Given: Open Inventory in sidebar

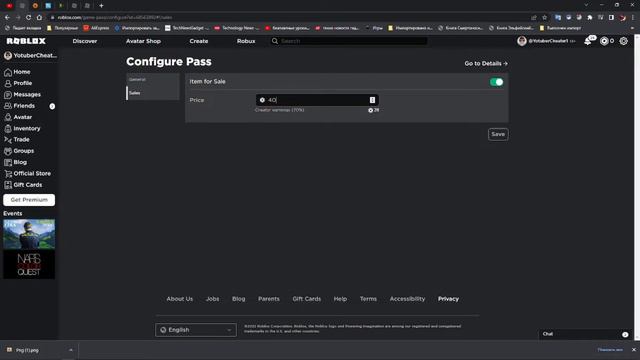Looking at the screenshot, I should click(22, 128).
